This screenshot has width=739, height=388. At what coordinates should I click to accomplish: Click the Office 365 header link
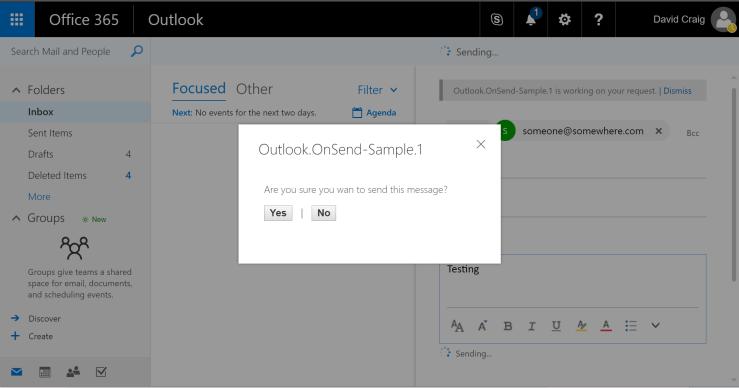[x=83, y=19]
